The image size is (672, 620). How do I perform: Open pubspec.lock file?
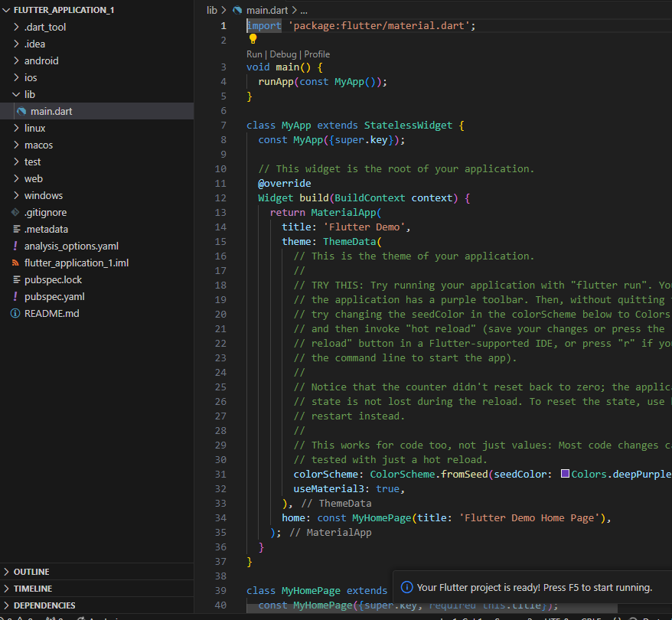[53, 280]
